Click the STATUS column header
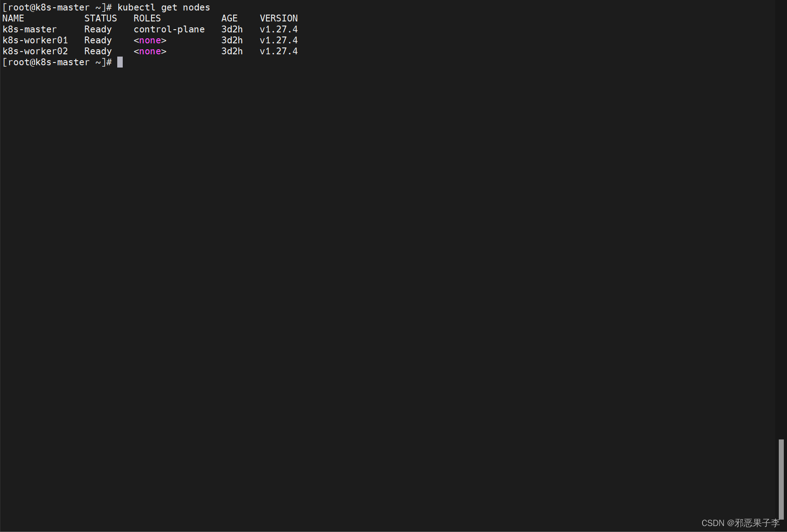 101,18
